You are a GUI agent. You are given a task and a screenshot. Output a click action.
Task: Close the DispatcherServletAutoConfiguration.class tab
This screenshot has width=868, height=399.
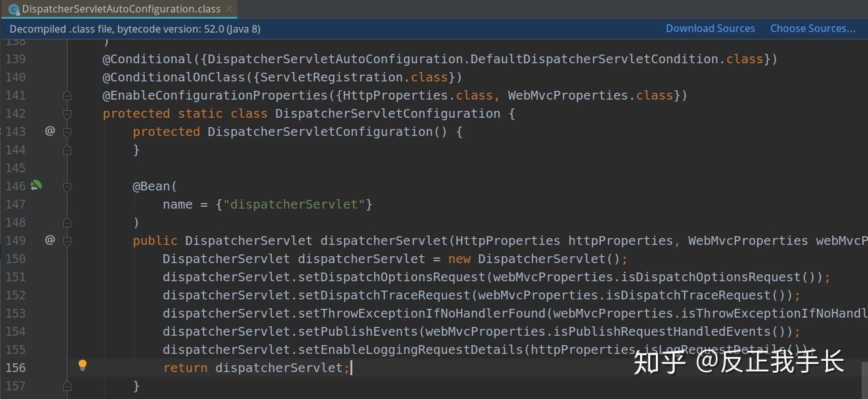[228, 9]
